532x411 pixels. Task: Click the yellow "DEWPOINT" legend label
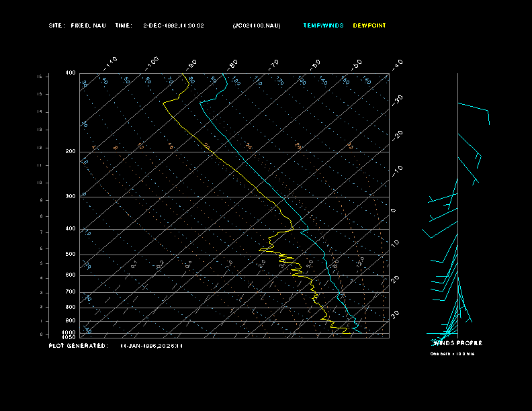tap(369, 26)
